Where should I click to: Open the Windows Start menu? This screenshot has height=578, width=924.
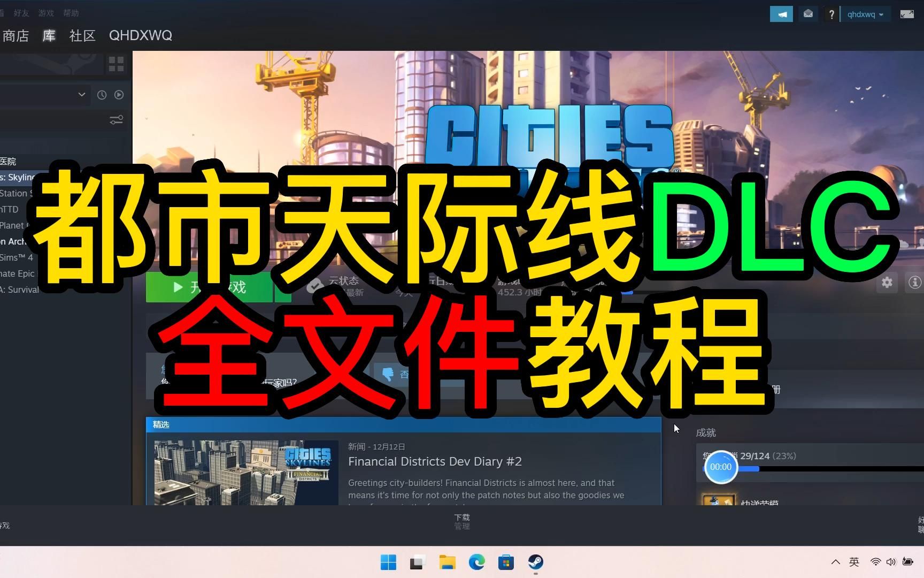coord(389,562)
